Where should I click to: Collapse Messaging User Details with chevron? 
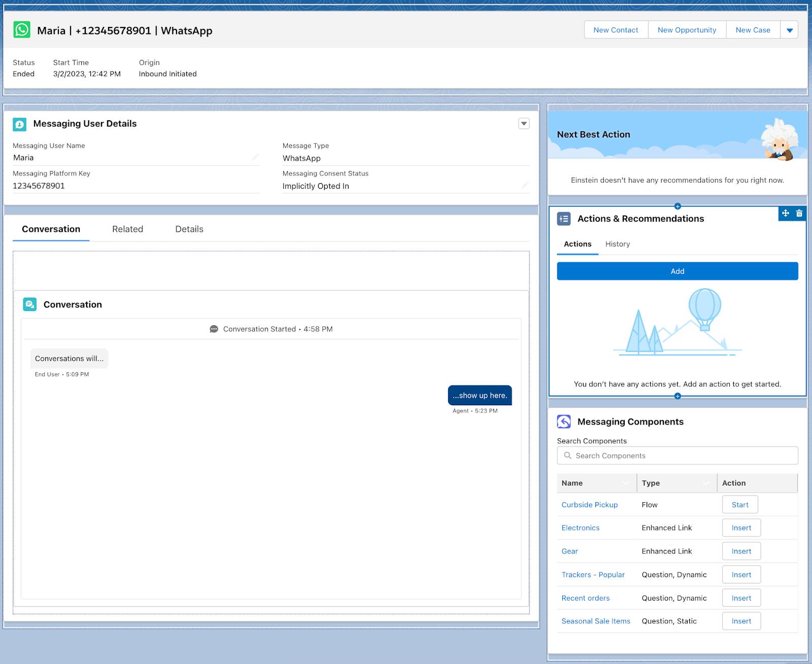click(x=523, y=123)
